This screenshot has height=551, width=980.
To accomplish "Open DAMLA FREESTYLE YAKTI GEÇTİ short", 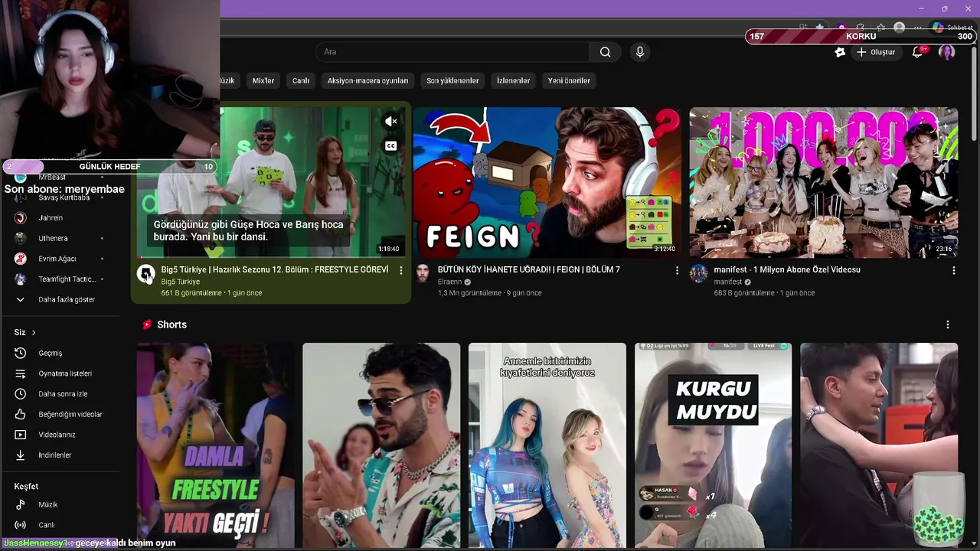I will point(216,445).
